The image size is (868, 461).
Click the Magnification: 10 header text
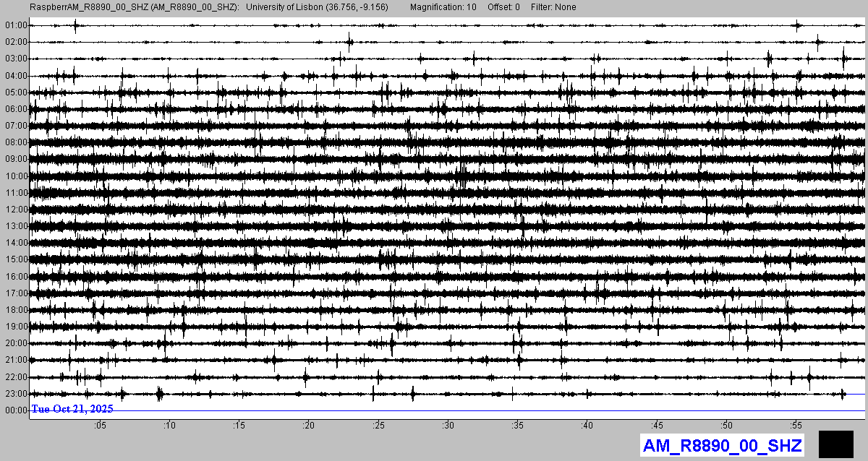[x=443, y=7]
